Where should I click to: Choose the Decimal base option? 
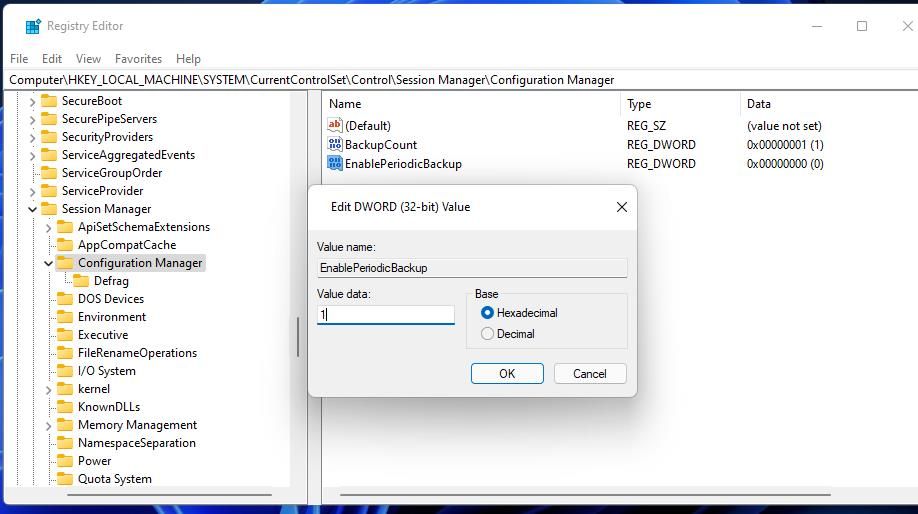pyautogui.click(x=487, y=334)
